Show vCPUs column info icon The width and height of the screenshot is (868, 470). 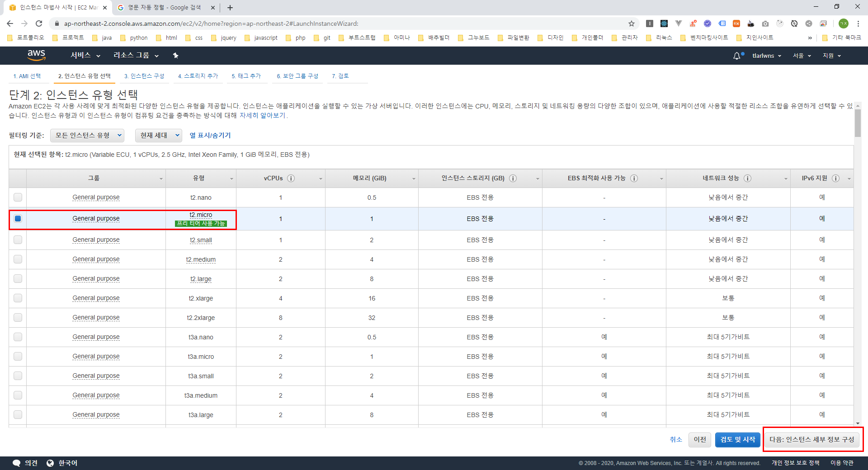291,178
